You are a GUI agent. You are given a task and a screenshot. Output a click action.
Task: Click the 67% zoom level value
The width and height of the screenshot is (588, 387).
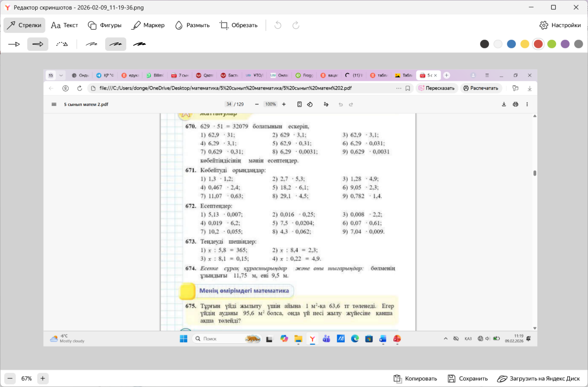pyautogui.click(x=27, y=379)
